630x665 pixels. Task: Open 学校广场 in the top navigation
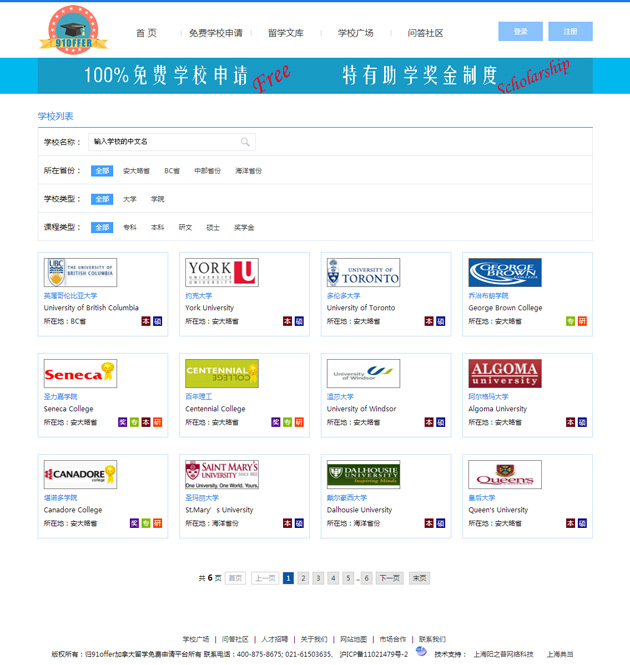[x=356, y=33]
